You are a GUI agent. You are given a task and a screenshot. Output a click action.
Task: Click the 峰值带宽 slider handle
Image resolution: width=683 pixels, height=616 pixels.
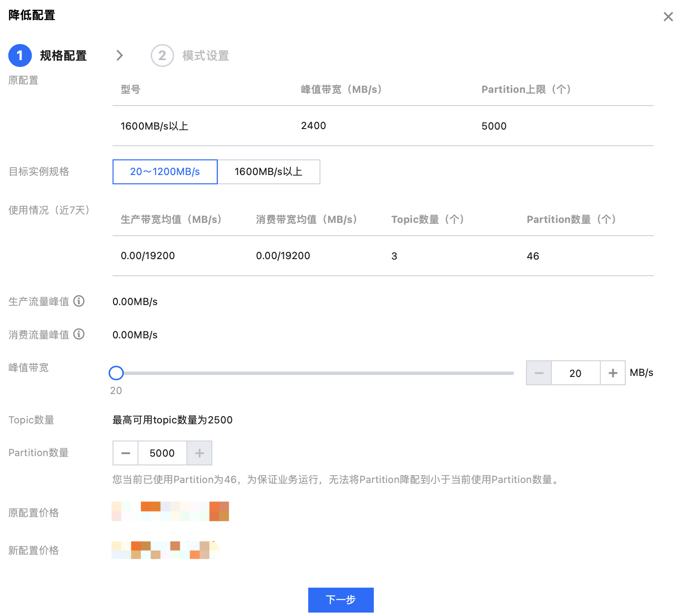pyautogui.click(x=116, y=373)
